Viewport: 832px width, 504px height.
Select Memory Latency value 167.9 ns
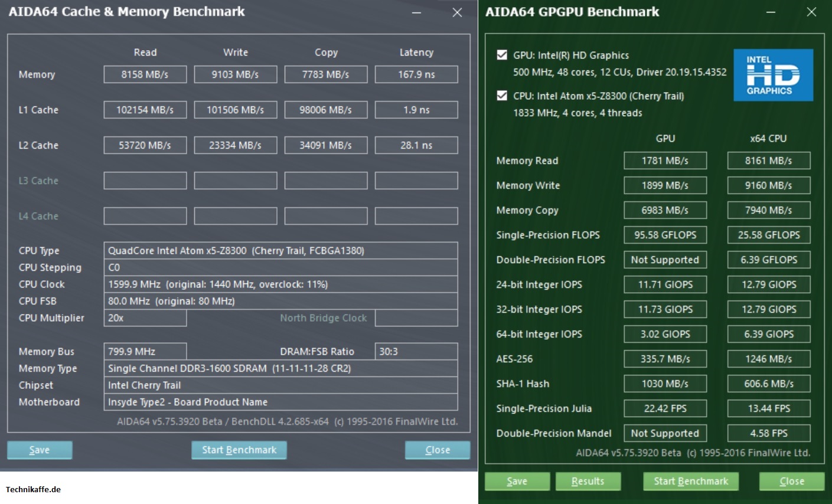[416, 74]
